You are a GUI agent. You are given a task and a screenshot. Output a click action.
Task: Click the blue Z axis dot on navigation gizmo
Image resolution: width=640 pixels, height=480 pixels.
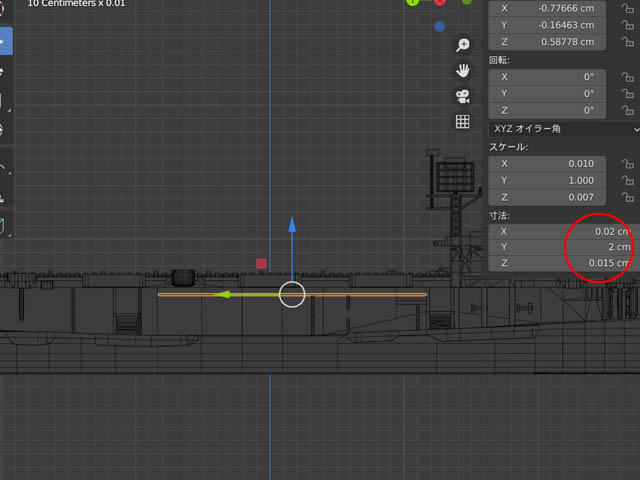coord(440,27)
